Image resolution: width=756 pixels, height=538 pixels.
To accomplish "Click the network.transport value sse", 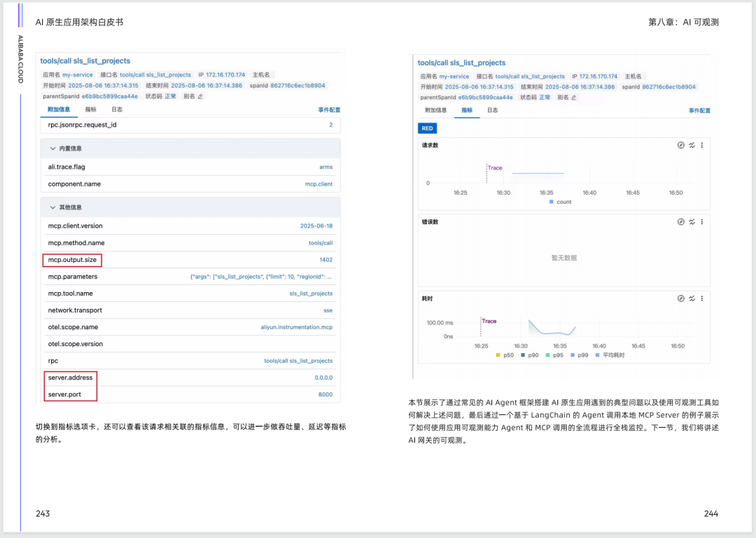I will tap(328, 310).
